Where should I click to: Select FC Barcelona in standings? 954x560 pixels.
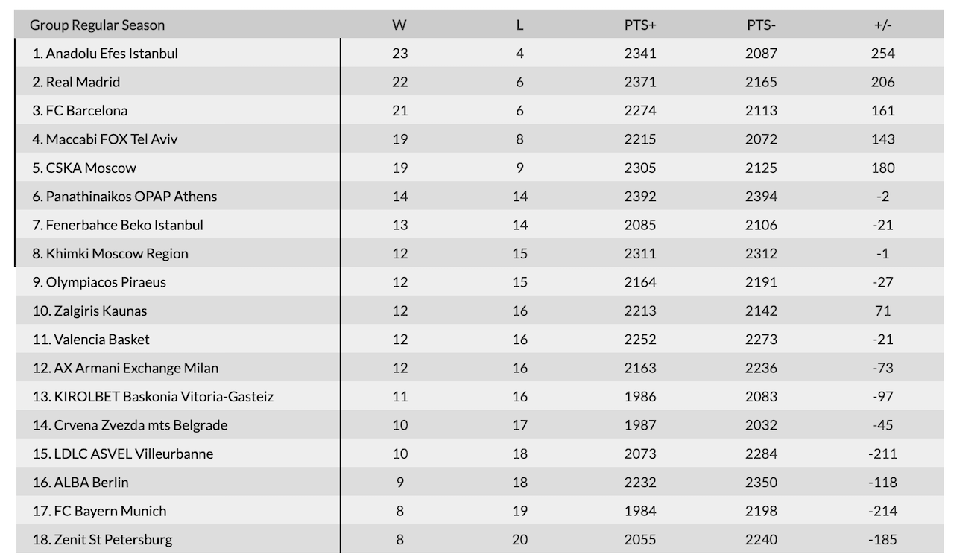86,111
